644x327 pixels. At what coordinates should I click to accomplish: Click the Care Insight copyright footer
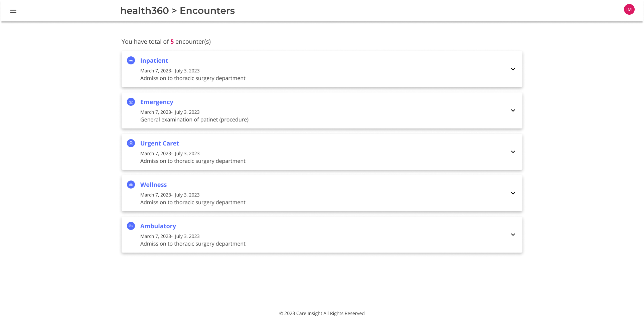click(322, 313)
